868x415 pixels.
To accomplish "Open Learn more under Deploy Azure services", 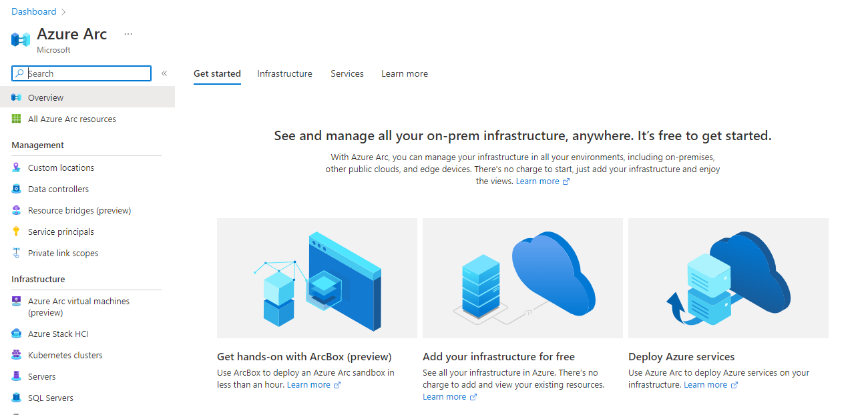I will point(706,384).
